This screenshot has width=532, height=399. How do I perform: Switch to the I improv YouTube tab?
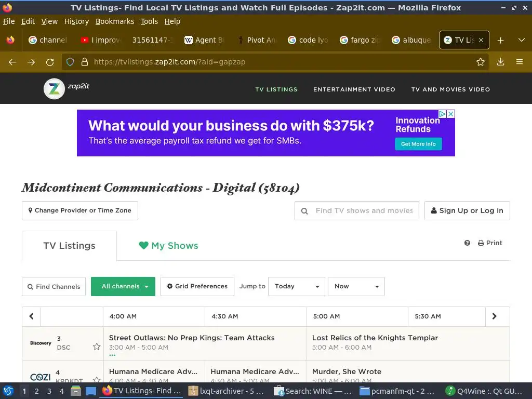click(x=100, y=40)
